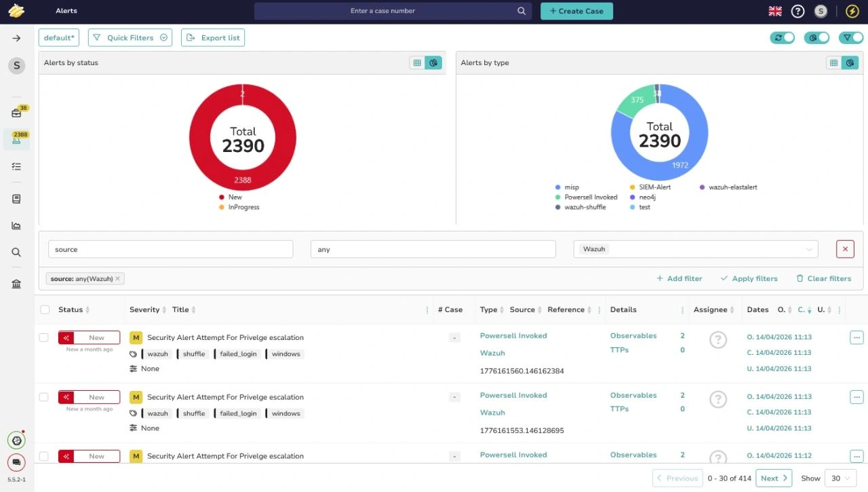Show Alerts by status as table view
Image resolution: width=868 pixels, height=492 pixels.
[417, 62]
